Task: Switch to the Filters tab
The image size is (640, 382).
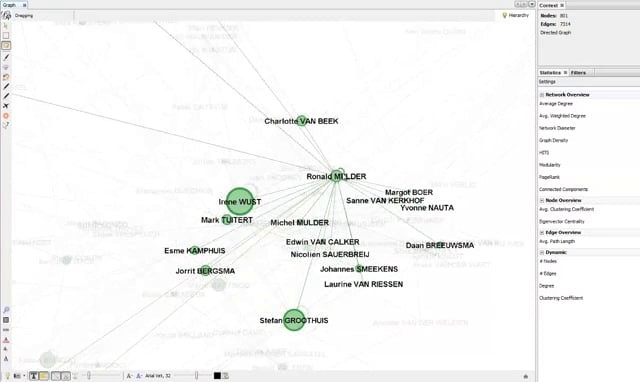Action: pyautogui.click(x=578, y=73)
